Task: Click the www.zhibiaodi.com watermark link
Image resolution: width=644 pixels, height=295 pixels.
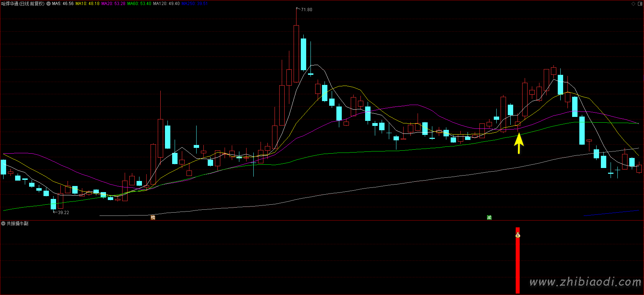Action: [x=585, y=282]
